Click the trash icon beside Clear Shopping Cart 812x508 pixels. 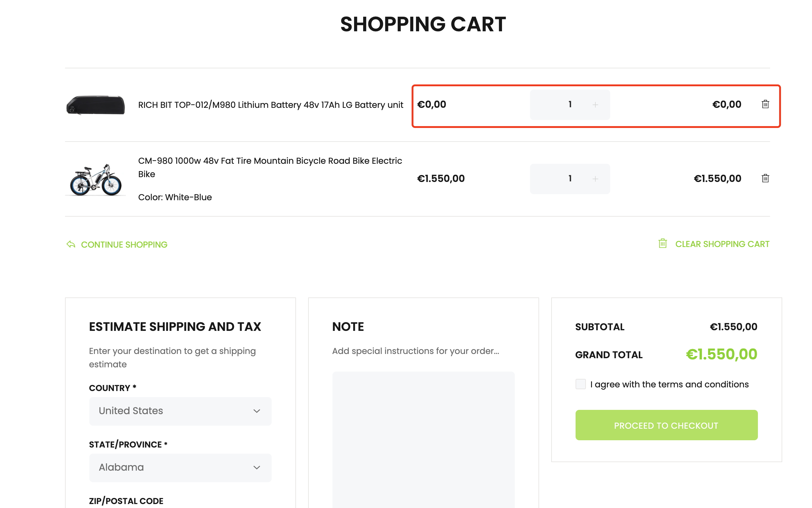tap(662, 244)
